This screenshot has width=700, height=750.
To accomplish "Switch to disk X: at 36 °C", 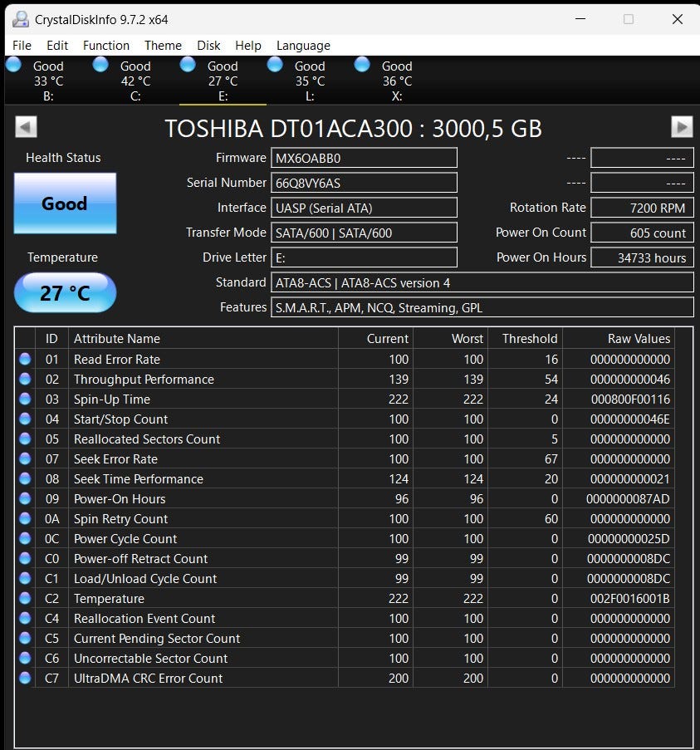I will point(397,81).
